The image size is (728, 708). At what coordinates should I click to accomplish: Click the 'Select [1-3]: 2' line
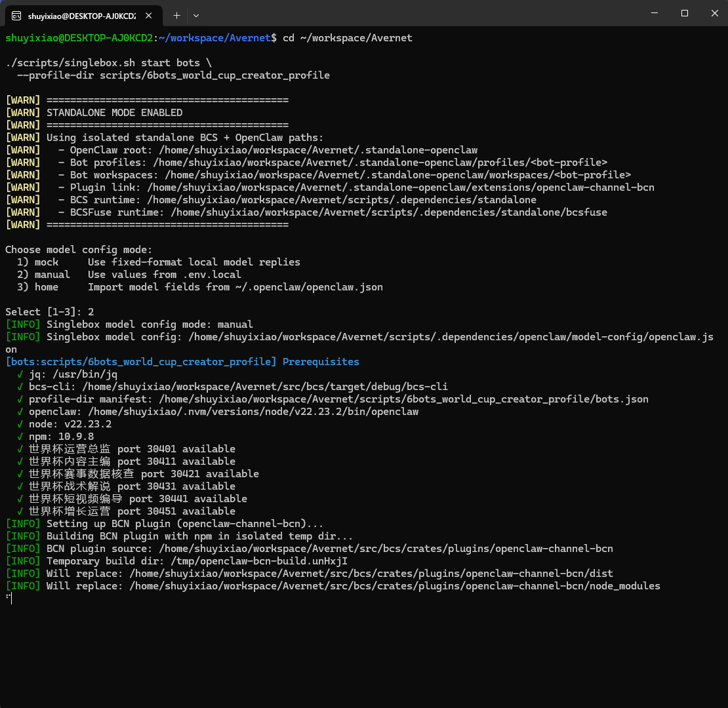50,312
